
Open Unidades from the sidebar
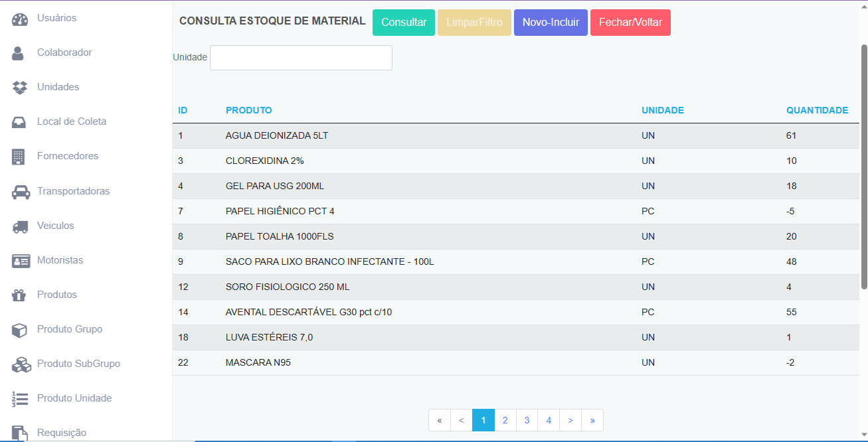pos(58,87)
